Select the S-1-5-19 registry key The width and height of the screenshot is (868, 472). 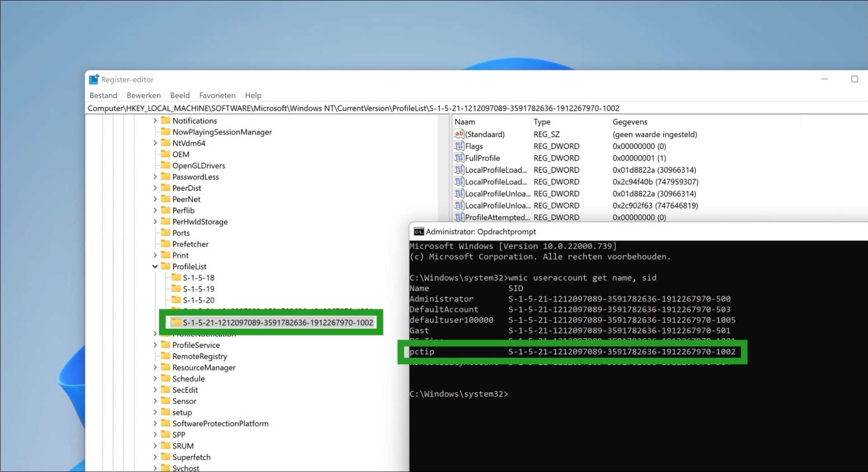(199, 289)
